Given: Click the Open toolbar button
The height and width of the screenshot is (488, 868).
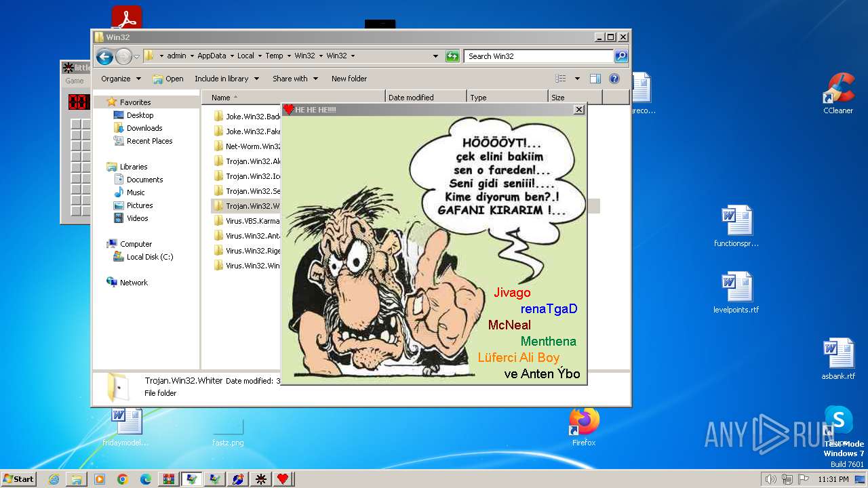Looking at the screenshot, I should (x=167, y=79).
